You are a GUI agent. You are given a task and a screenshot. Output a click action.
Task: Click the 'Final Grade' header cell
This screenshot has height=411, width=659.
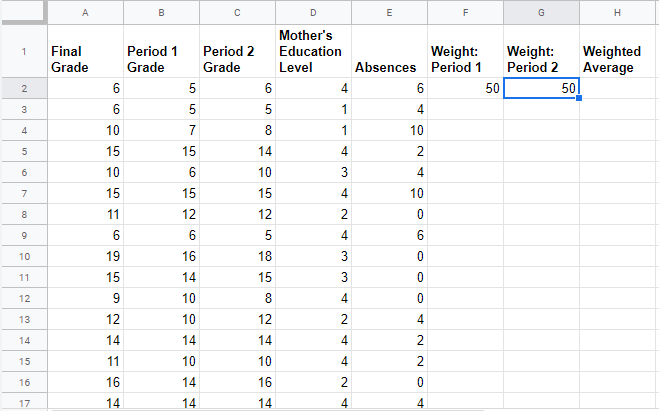point(85,51)
